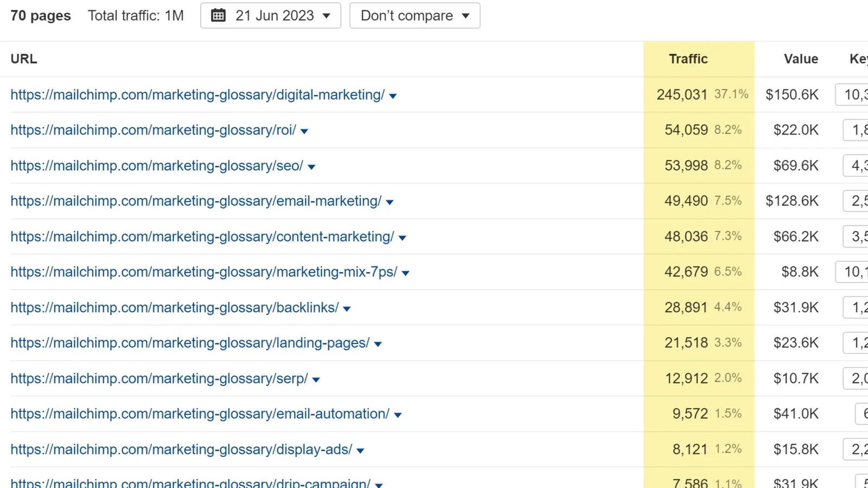
Task: Expand caret next to email-marketing URL
Action: tap(390, 202)
